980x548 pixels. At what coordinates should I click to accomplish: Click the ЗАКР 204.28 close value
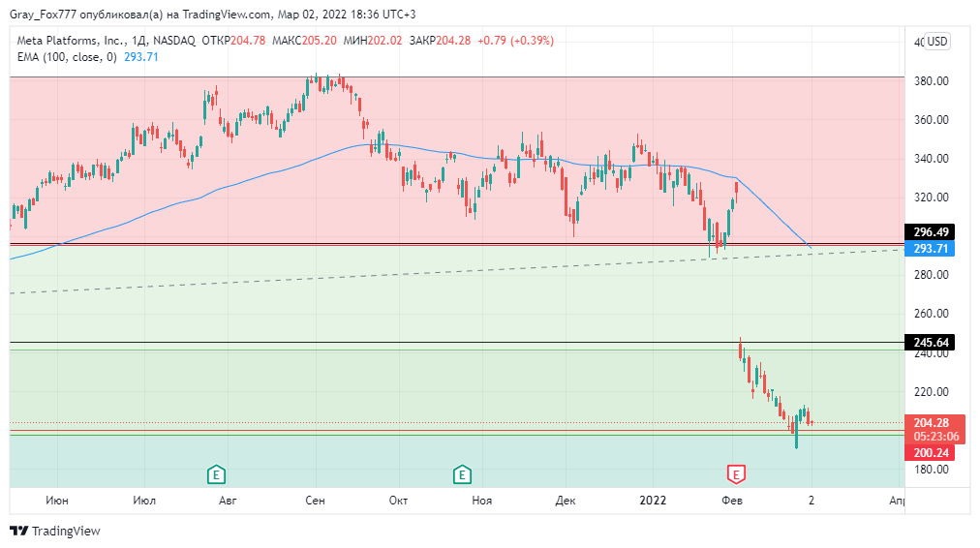pos(440,41)
